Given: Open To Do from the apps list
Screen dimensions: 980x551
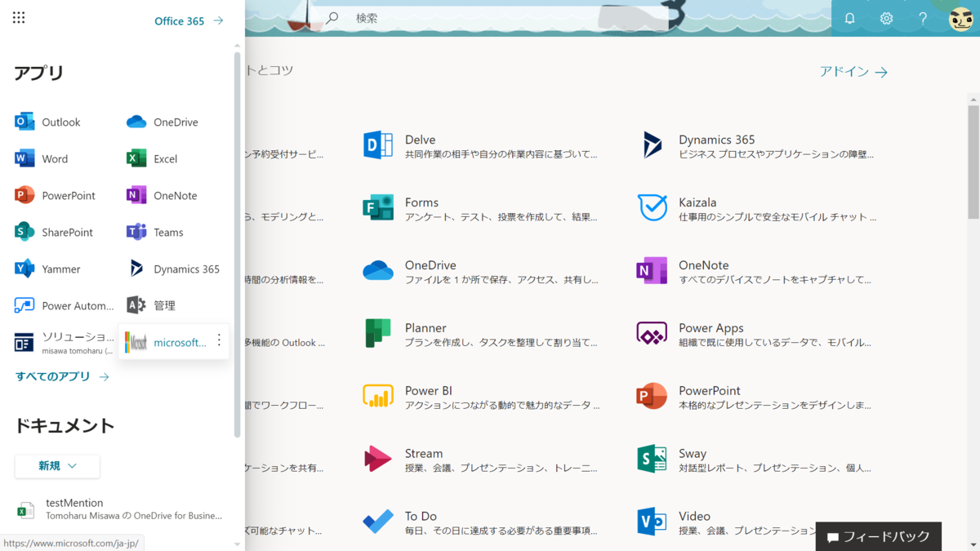Looking at the screenshot, I should point(480,523).
